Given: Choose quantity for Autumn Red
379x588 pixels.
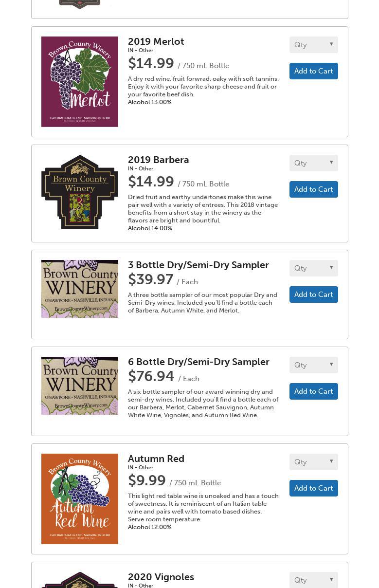Looking at the screenshot, I should [x=314, y=462].
